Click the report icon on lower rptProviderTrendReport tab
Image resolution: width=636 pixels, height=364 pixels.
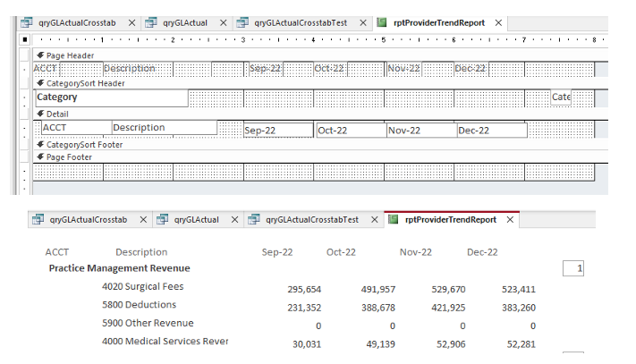tap(394, 219)
